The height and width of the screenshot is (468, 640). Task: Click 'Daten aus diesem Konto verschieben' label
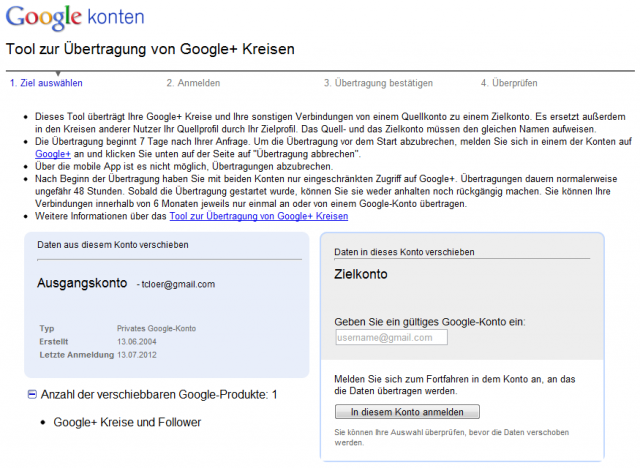point(113,245)
